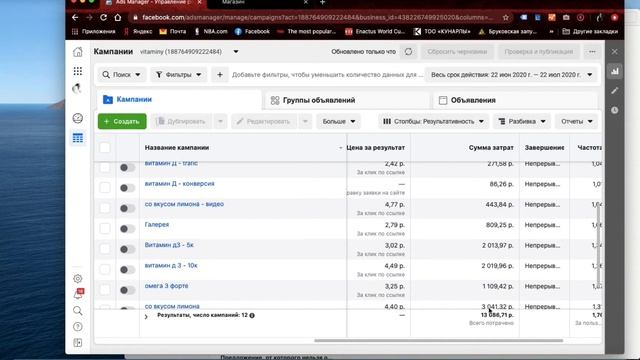Open the date range dropdown
Viewport: 640px width, 360px height.
512,75
